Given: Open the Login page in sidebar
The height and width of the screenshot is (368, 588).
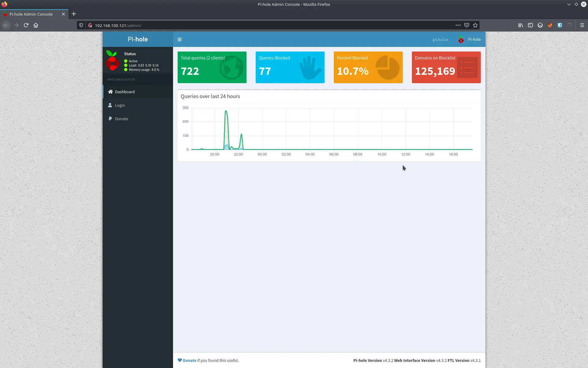Looking at the screenshot, I should tap(120, 105).
